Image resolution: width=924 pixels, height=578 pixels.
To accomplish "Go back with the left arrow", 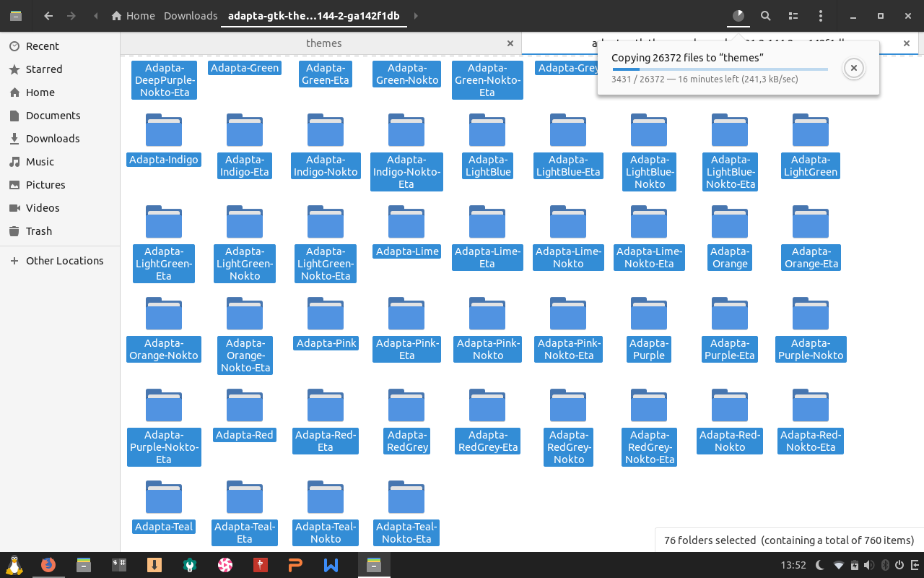I will (48, 16).
